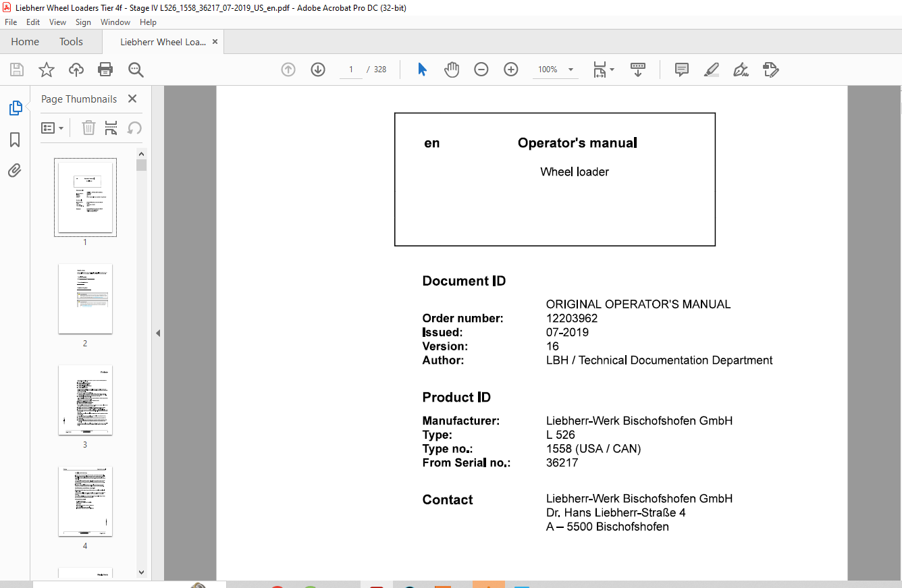Rotate pages using the undo-arrow icon
The image size is (902, 588).
click(x=134, y=128)
